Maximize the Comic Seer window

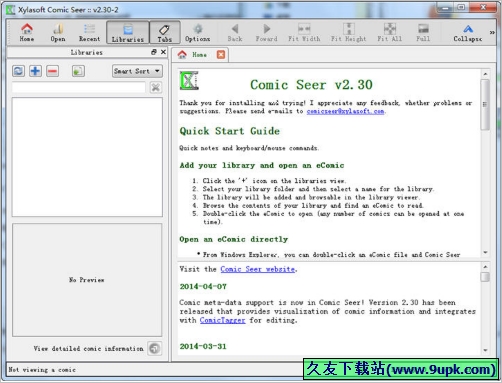coord(461,7)
